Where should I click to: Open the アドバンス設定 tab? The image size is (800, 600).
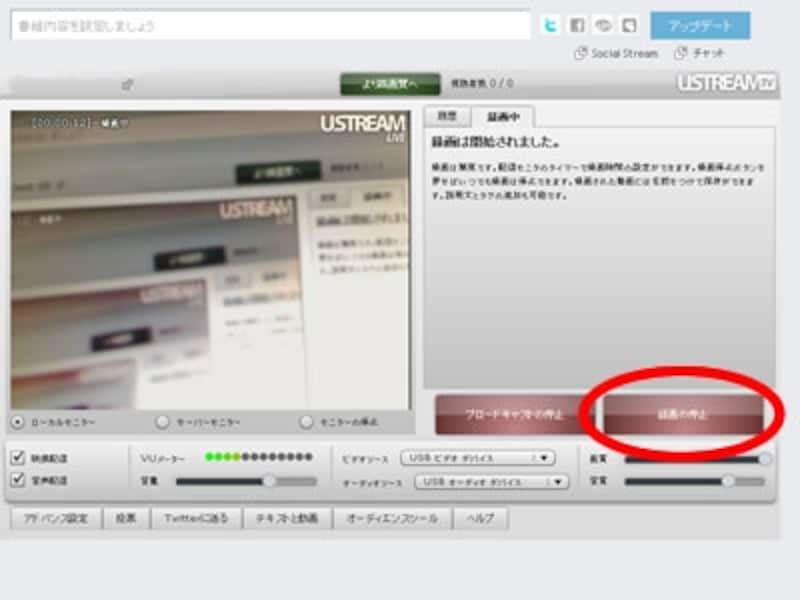56,519
